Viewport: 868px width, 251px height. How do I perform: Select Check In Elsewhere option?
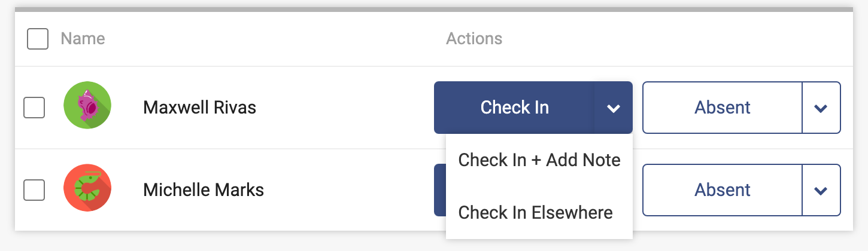(x=535, y=212)
